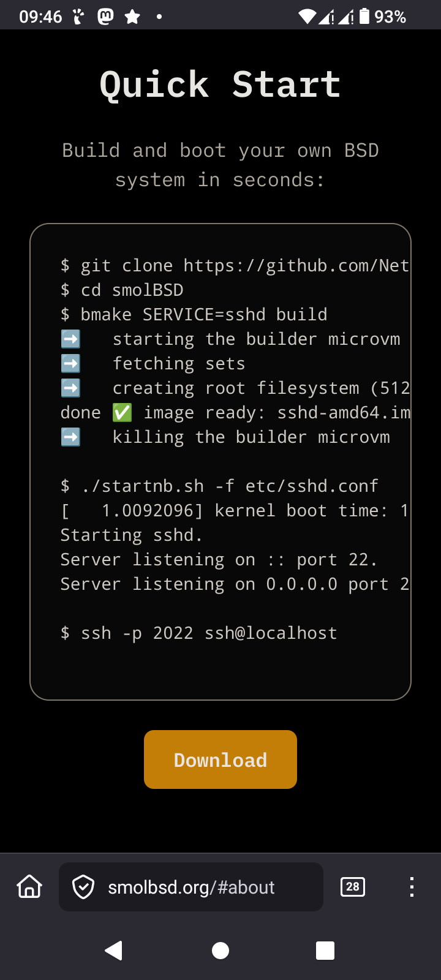The image size is (441, 980).
Task: Open the tabs counter showing 28
Action: (x=352, y=886)
